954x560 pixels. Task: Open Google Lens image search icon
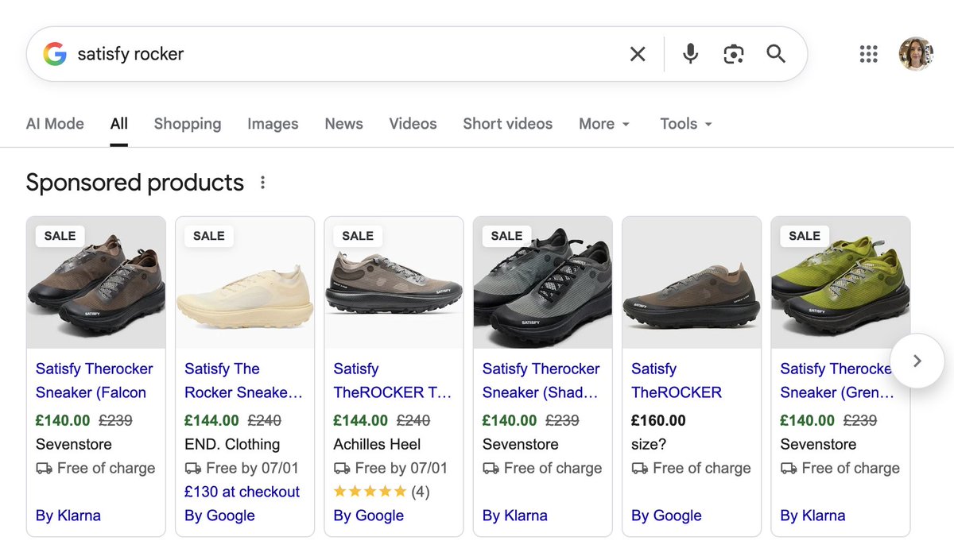[733, 54]
